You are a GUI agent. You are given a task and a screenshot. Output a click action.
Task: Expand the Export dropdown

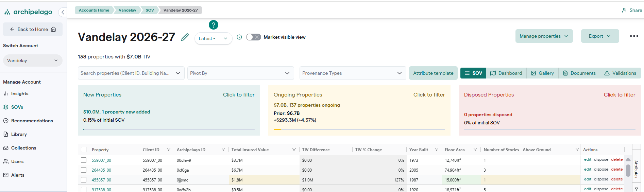coord(600,36)
